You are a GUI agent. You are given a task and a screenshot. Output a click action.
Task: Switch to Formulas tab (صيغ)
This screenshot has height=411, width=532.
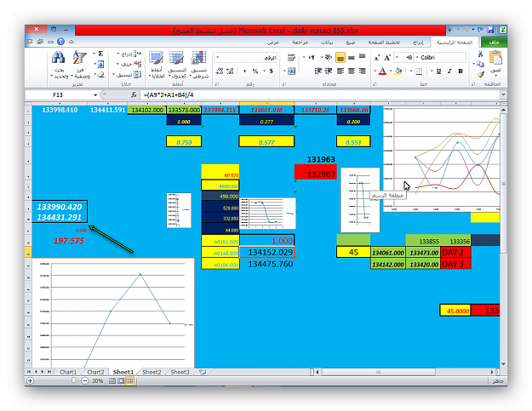(x=350, y=43)
